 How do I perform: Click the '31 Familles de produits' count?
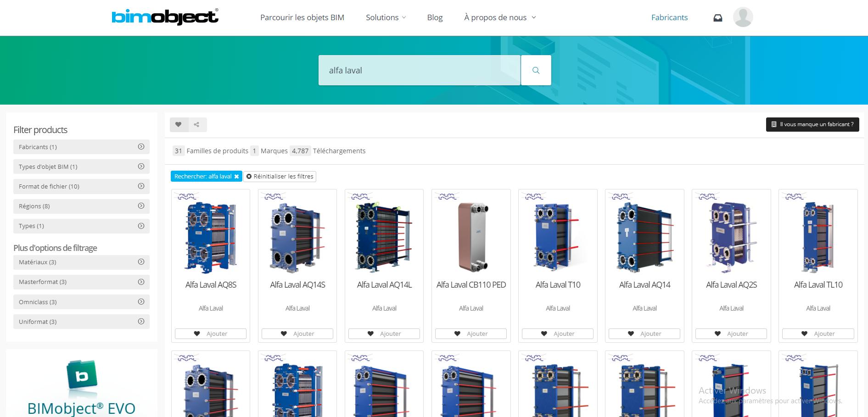[211, 151]
